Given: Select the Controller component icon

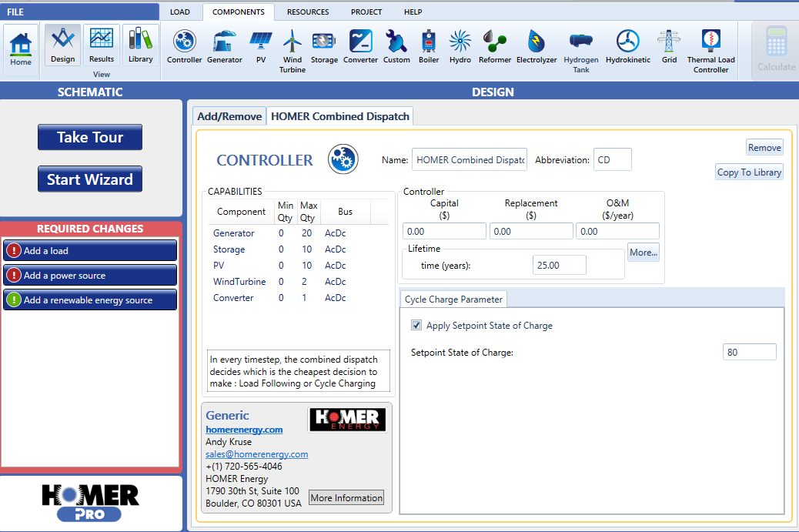Looking at the screenshot, I should point(184,44).
